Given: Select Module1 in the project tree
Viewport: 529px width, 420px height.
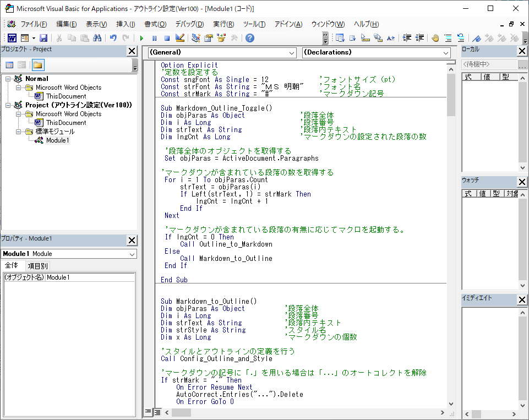Looking at the screenshot, I should (57, 140).
